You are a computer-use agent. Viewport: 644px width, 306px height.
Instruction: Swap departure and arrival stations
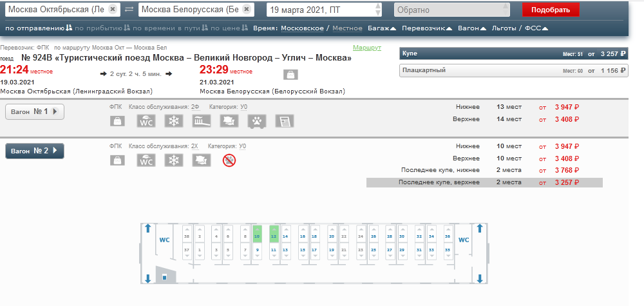point(129,10)
